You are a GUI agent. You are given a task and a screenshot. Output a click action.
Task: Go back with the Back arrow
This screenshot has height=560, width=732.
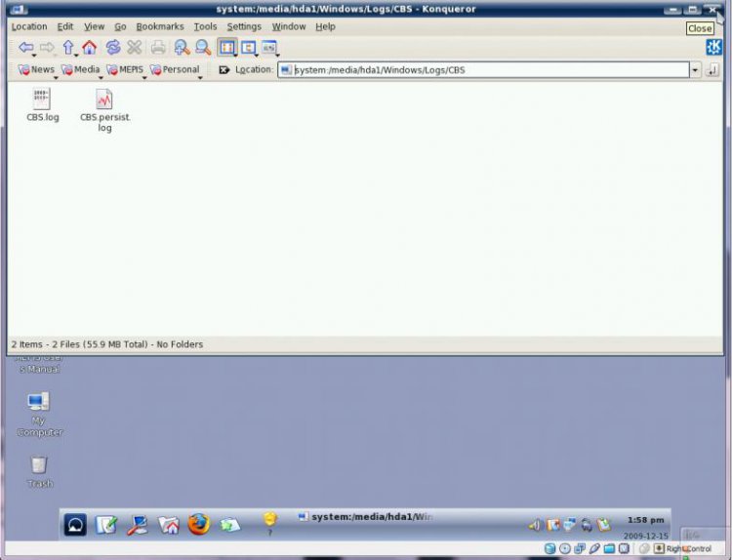point(25,47)
